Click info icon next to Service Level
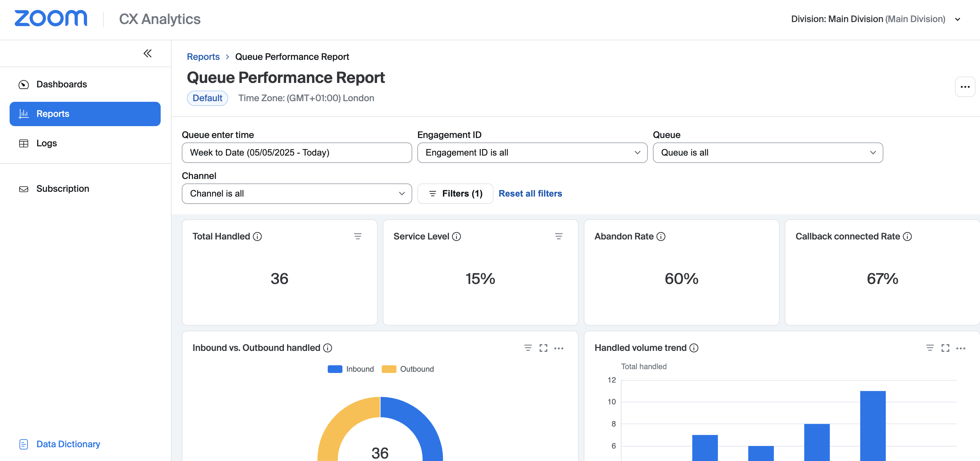980x461 pixels. point(456,236)
